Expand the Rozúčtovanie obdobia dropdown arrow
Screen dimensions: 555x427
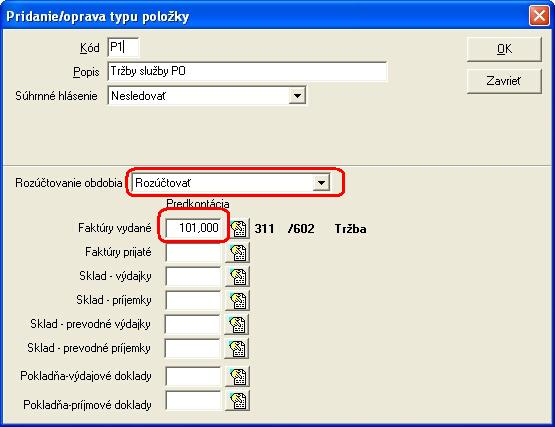(x=321, y=183)
